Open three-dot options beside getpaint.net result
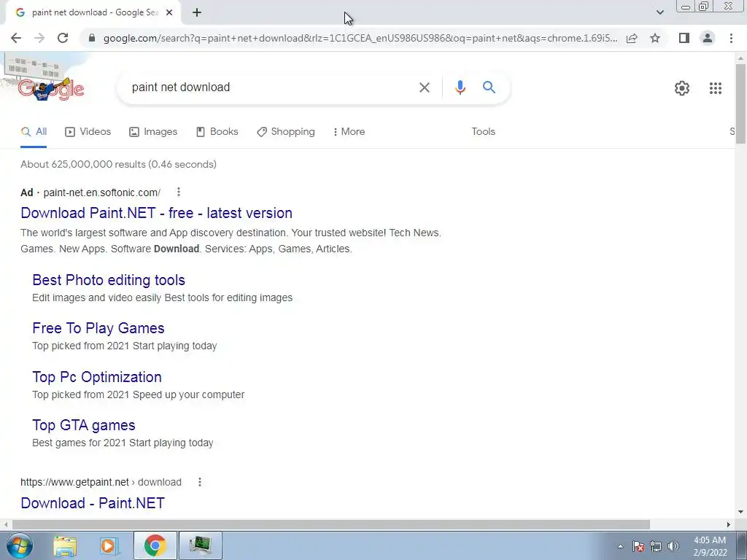Viewport: 747px width, 560px height. 200,482
